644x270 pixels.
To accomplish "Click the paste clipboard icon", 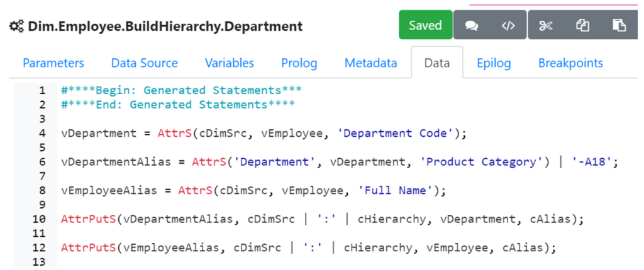I will click(x=619, y=26).
